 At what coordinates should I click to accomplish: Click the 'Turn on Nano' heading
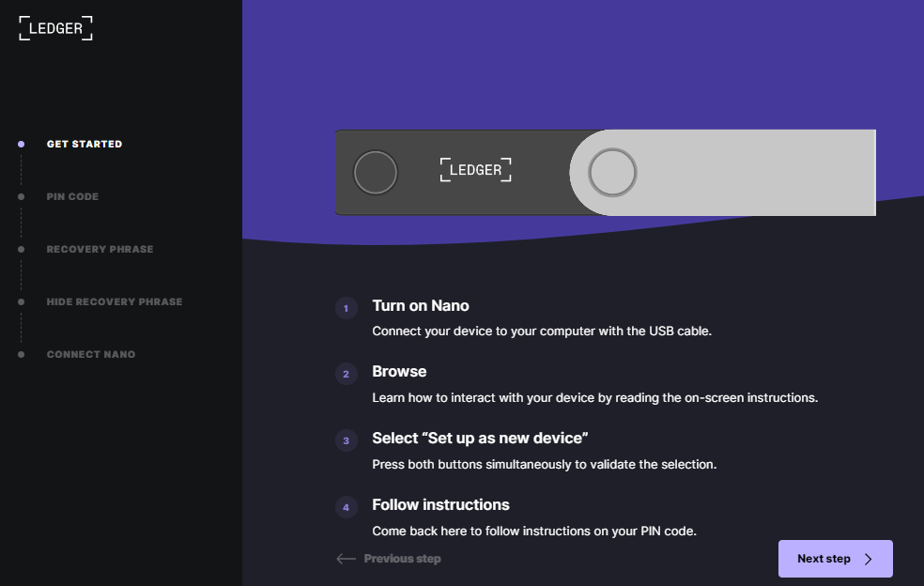click(421, 305)
